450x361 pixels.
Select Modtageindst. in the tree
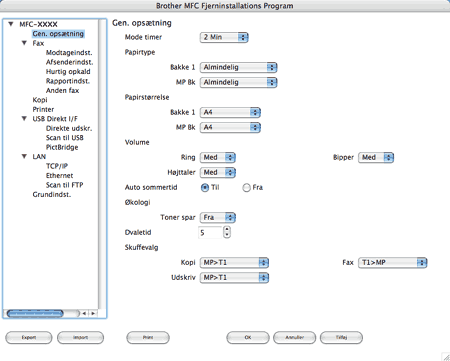pos(69,53)
